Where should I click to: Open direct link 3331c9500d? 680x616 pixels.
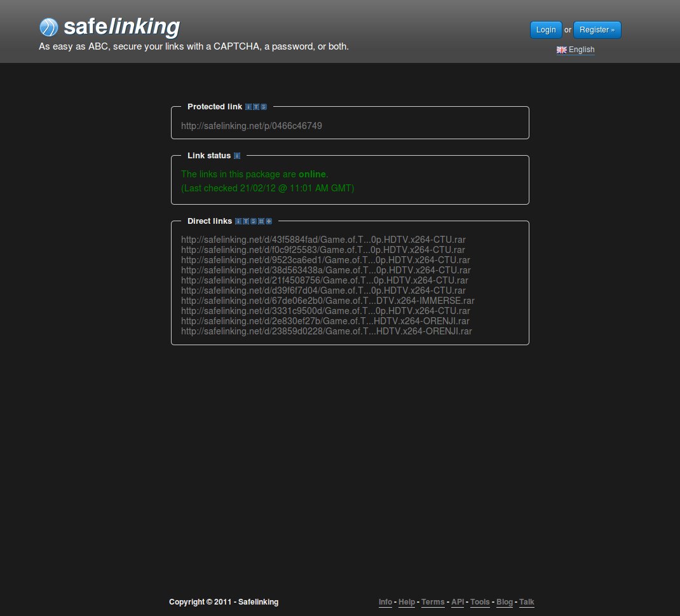click(x=325, y=311)
